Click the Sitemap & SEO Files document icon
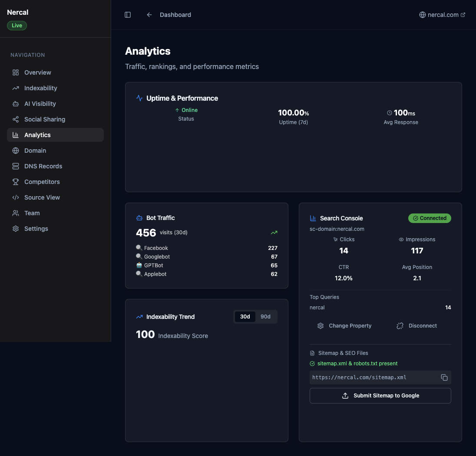 click(312, 353)
